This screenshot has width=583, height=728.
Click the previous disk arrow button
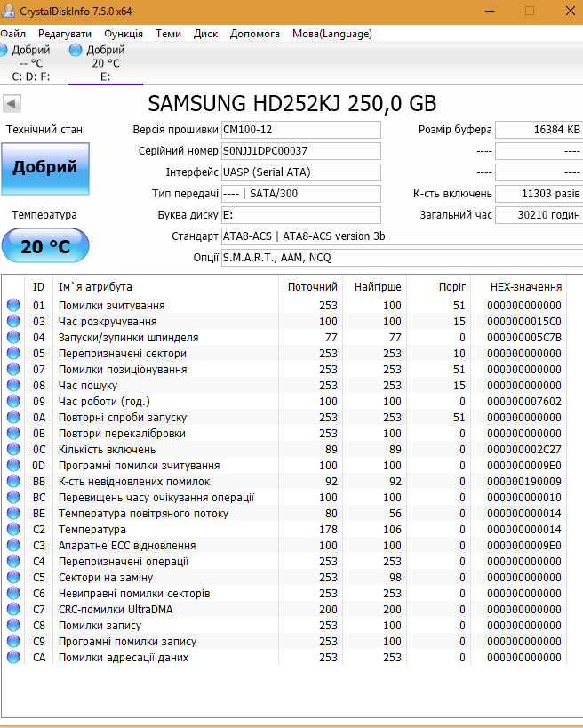(x=12, y=103)
